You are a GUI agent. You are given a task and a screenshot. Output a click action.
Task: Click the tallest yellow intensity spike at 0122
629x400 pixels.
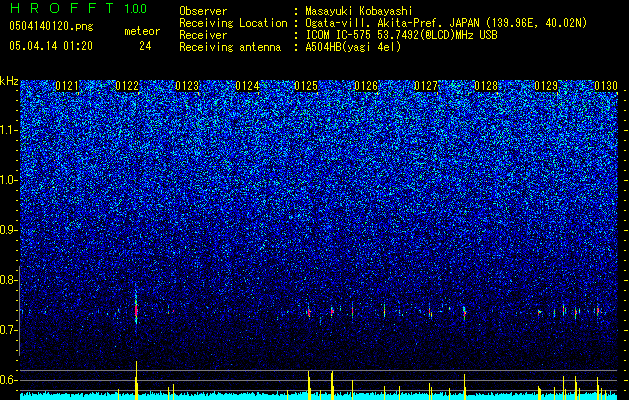(136, 380)
